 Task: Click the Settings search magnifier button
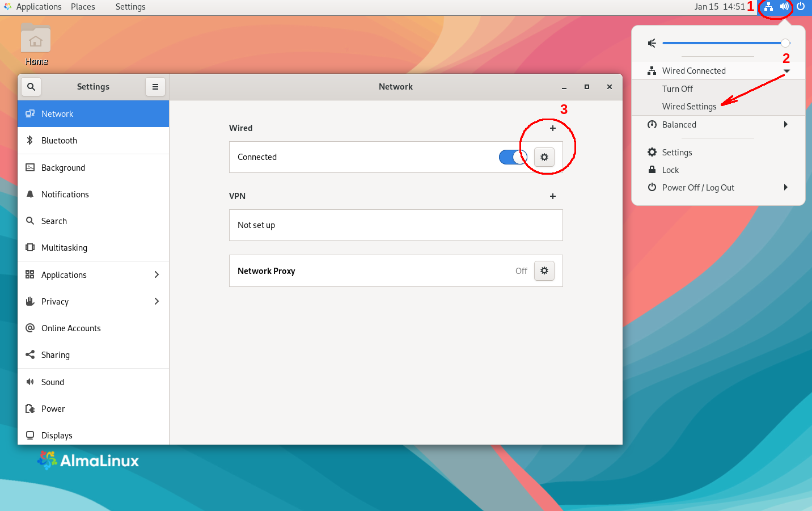(x=31, y=87)
